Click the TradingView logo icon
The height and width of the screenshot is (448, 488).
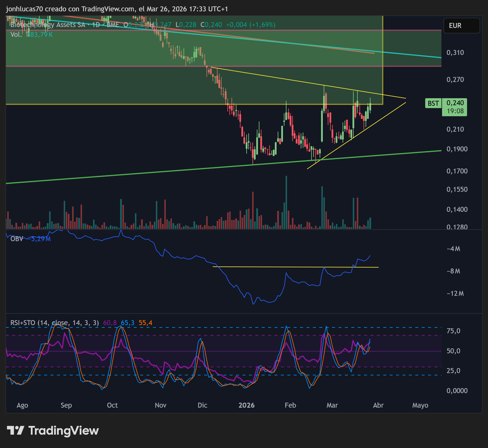click(15, 430)
